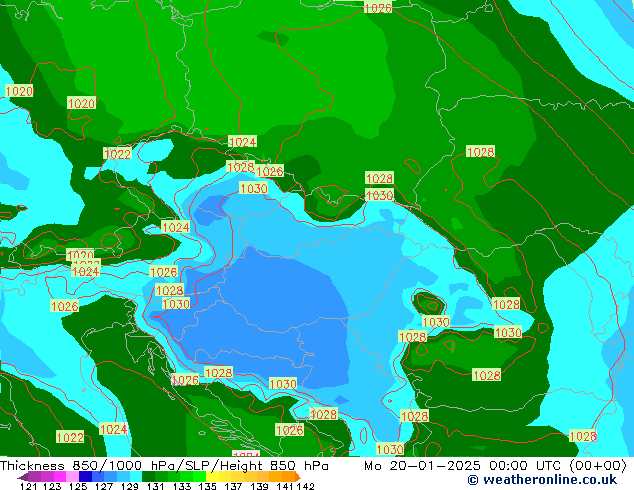Click the yellow legend swatch above 135
The height and width of the screenshot is (490, 634).
click(x=212, y=476)
